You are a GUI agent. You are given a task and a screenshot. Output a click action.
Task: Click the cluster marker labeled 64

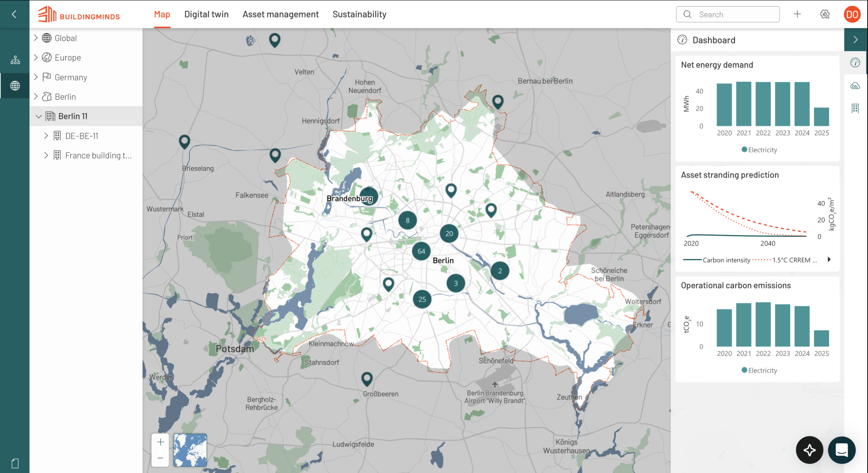point(421,251)
